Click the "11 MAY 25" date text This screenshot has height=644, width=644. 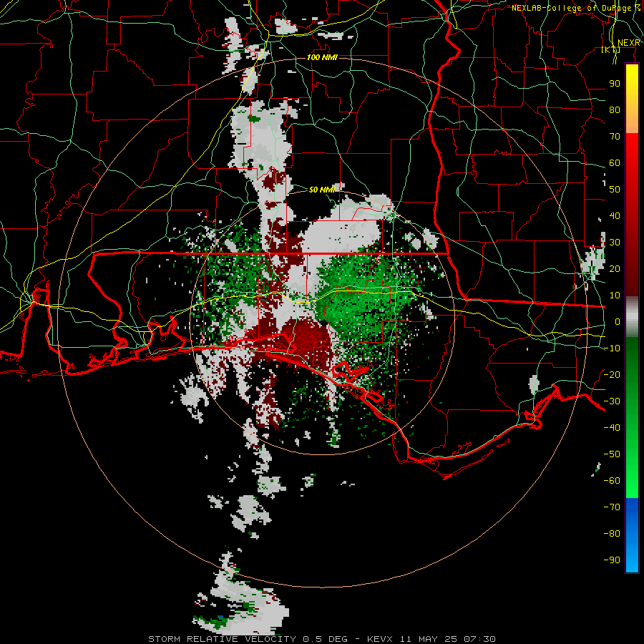pyautogui.click(x=429, y=639)
